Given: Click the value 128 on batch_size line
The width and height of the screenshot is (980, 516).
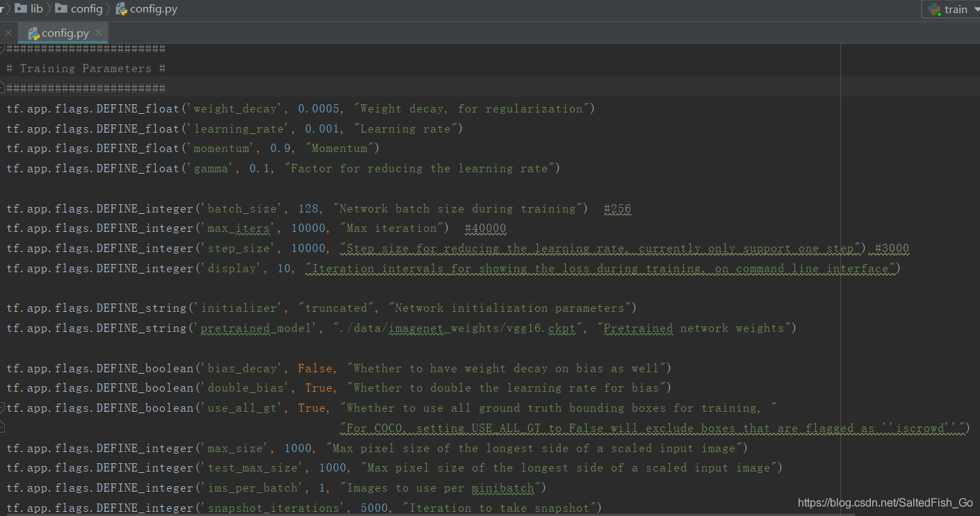Looking at the screenshot, I should click(x=309, y=208).
